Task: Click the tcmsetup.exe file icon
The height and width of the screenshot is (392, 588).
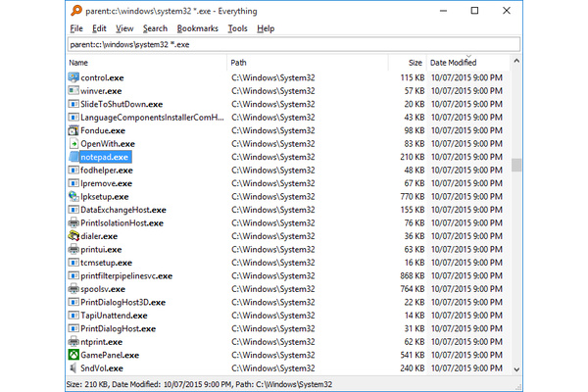Action: click(73, 263)
